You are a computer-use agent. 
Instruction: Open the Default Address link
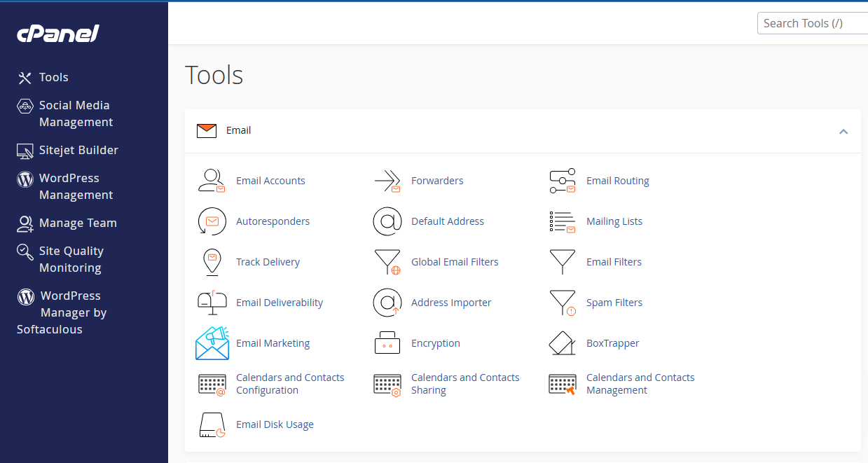tap(448, 221)
